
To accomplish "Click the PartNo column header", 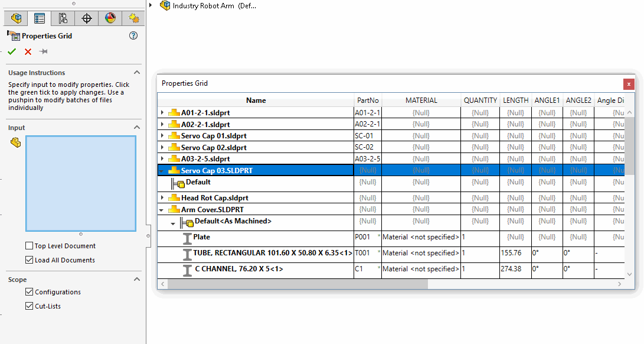I will (x=368, y=100).
